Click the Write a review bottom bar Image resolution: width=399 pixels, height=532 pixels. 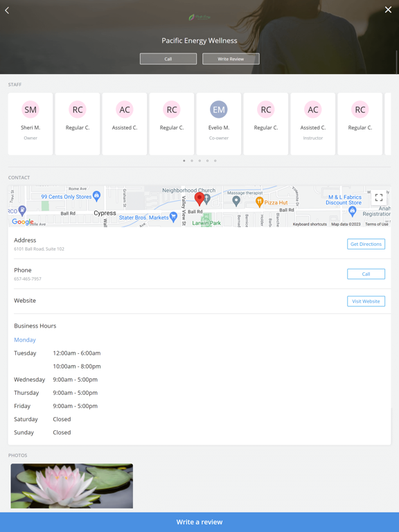click(x=199, y=522)
